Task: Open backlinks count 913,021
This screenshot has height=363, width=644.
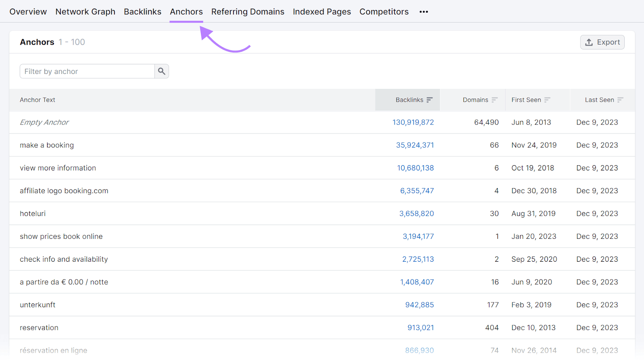Action: tap(421, 328)
